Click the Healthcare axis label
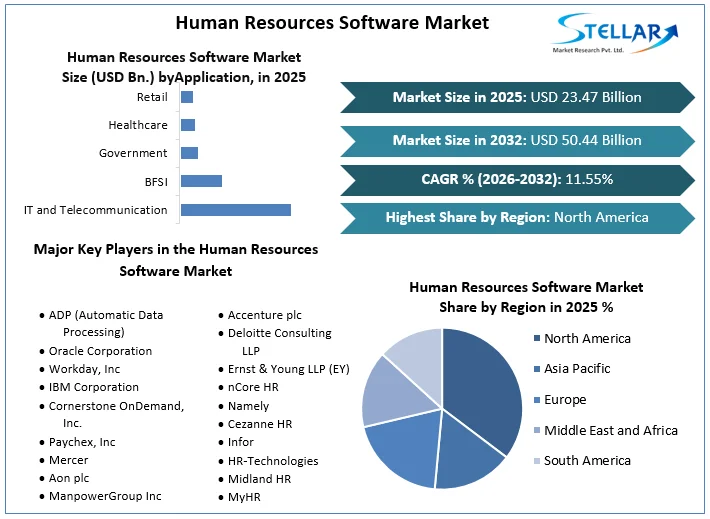 pyautogui.click(x=138, y=125)
